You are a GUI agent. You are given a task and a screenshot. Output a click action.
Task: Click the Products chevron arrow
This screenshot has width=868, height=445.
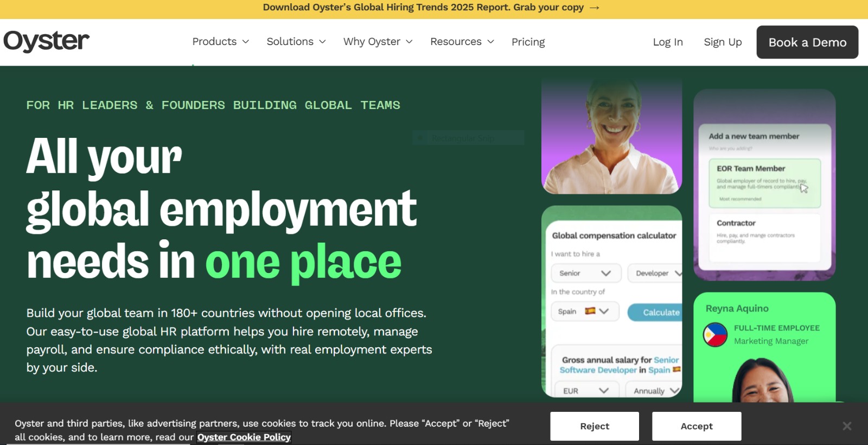(245, 42)
